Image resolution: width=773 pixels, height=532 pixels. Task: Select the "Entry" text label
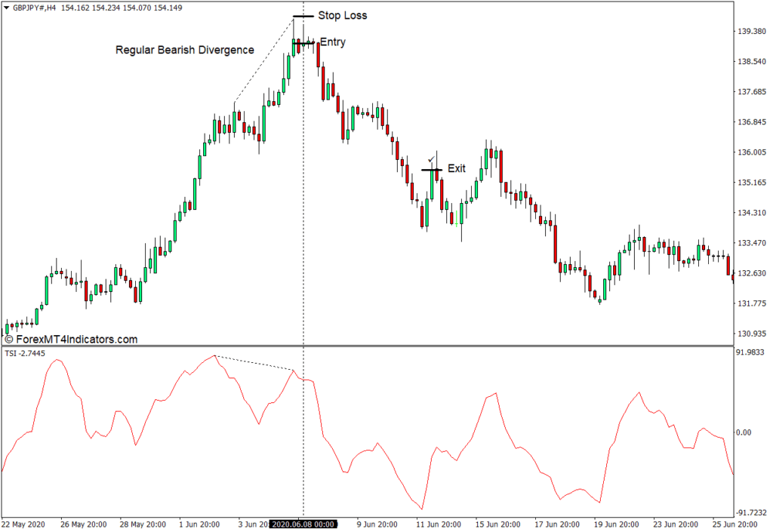click(x=333, y=42)
